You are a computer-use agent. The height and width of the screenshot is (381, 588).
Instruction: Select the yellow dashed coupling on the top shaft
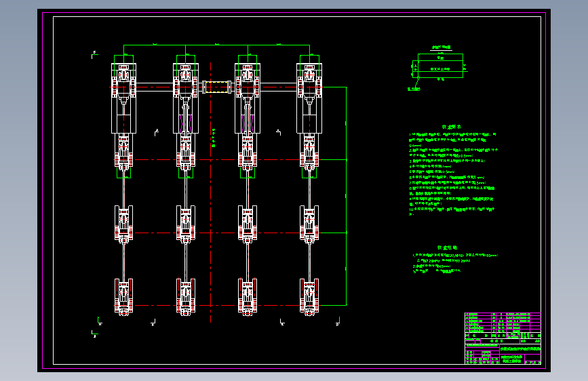click(x=217, y=87)
